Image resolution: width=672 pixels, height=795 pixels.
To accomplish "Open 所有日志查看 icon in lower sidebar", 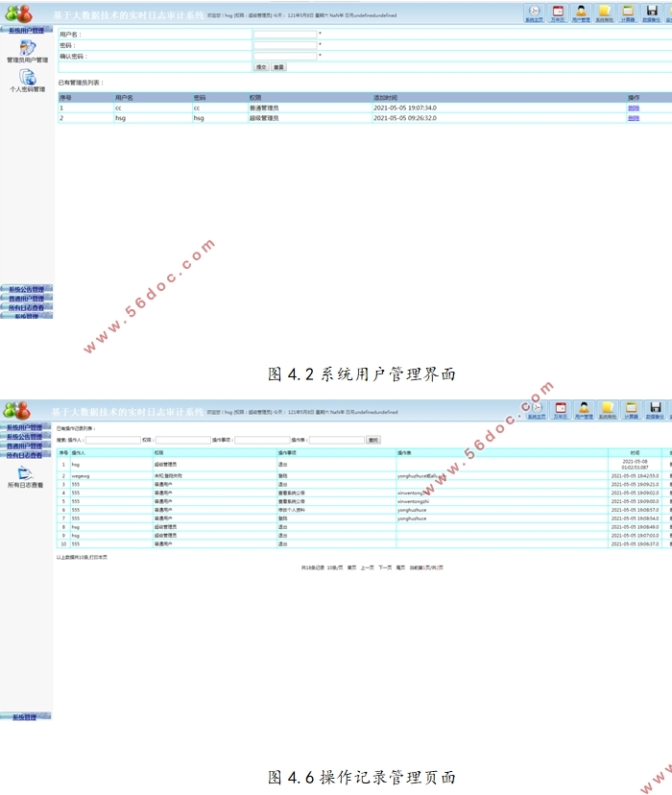I will click(x=26, y=473).
